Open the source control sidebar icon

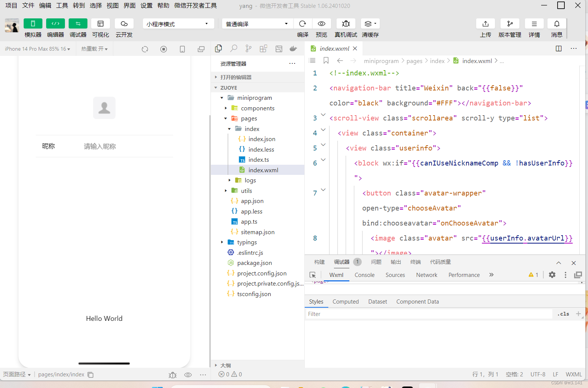pos(248,48)
